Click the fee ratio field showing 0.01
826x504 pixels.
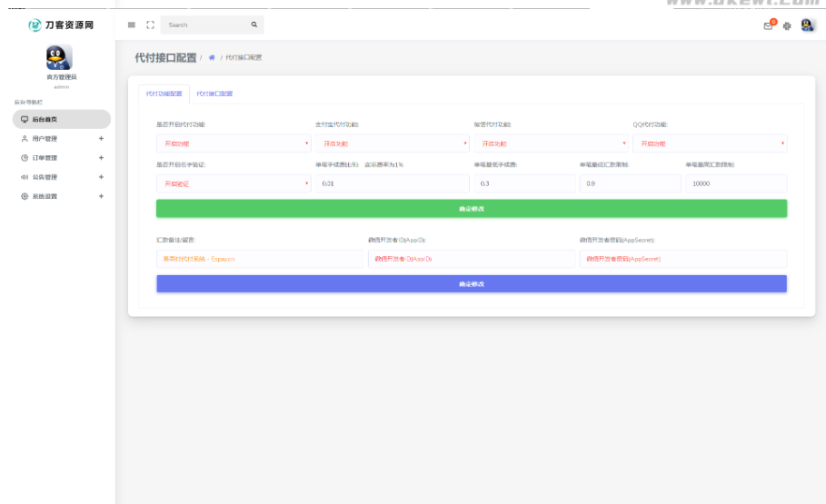[392, 183]
